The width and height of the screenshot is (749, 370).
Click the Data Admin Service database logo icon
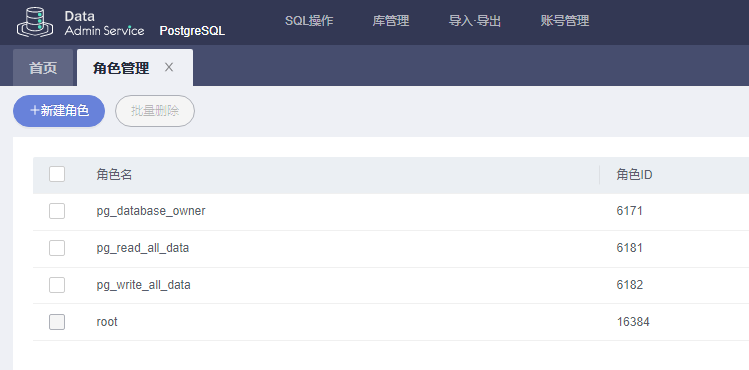point(35,22)
